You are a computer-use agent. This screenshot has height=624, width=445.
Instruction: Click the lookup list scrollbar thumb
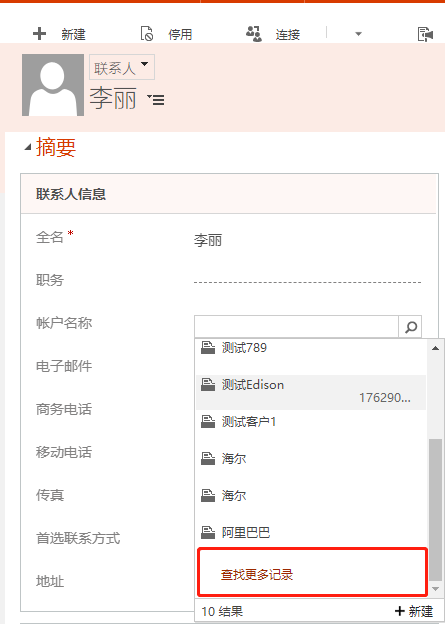click(x=436, y=510)
